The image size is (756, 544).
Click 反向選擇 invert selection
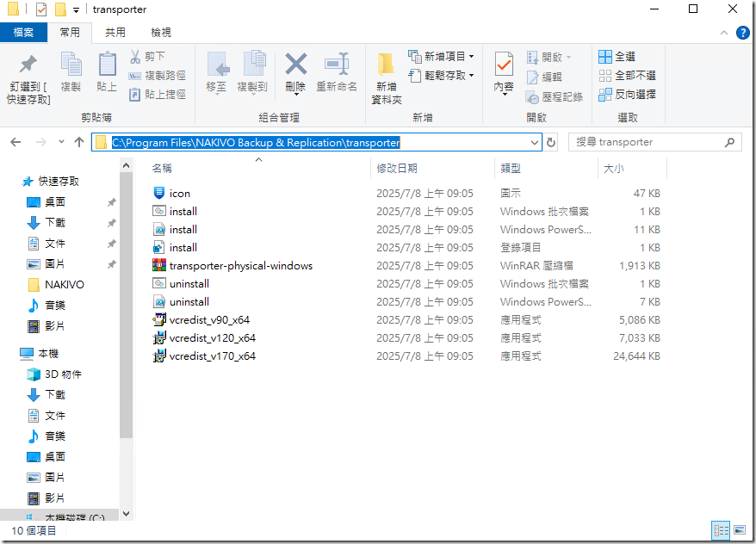[x=627, y=95]
